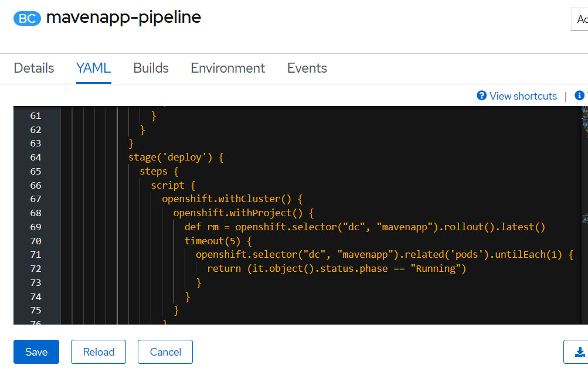588x372 pixels.
Task: Go to the Environment tab
Action: point(227,68)
